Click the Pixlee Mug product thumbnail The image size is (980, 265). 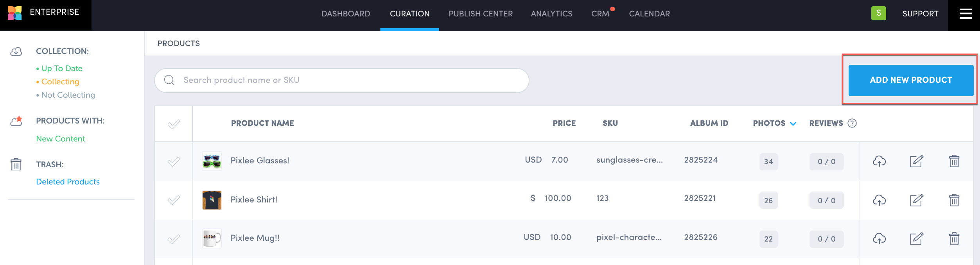212,238
